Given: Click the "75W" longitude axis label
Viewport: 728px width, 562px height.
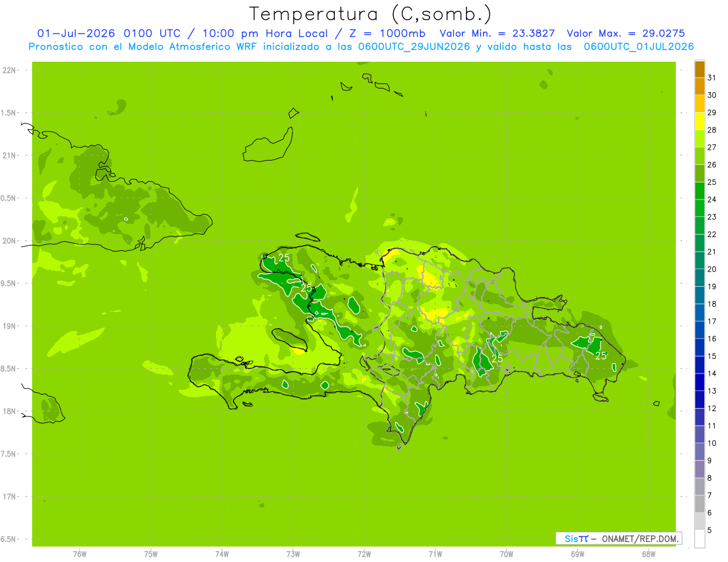Looking at the screenshot, I should pos(151,554).
